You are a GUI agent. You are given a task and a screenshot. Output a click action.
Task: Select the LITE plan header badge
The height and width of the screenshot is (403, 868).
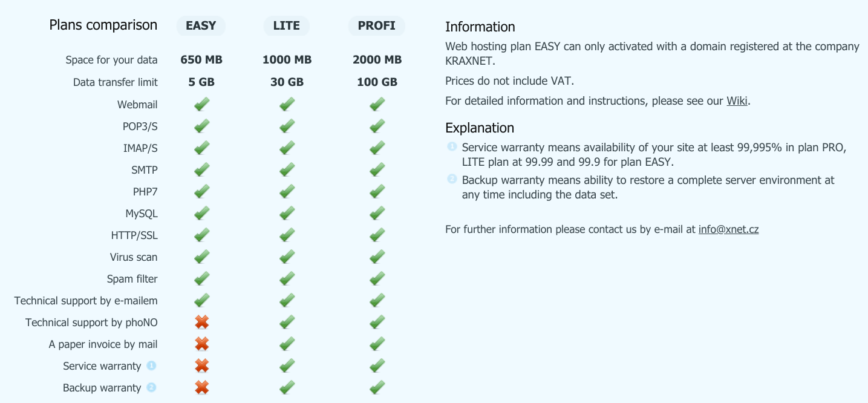coord(287,26)
